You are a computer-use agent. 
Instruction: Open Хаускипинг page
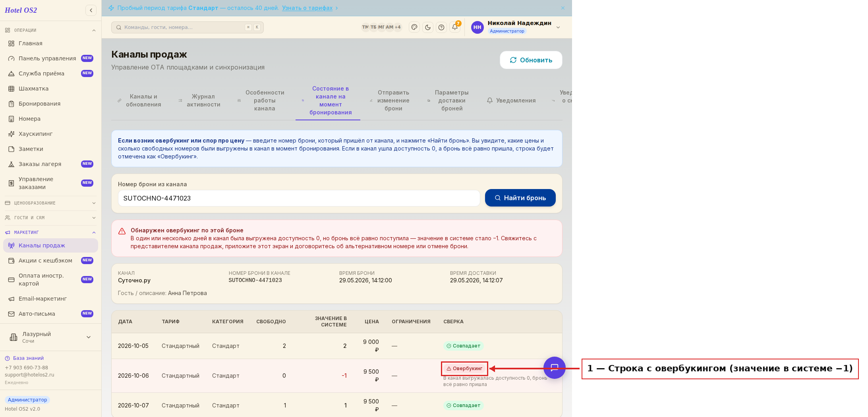tap(50, 134)
